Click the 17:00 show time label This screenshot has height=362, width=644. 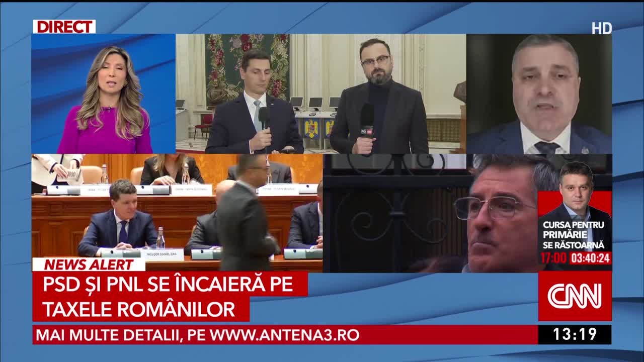pyautogui.click(x=553, y=258)
